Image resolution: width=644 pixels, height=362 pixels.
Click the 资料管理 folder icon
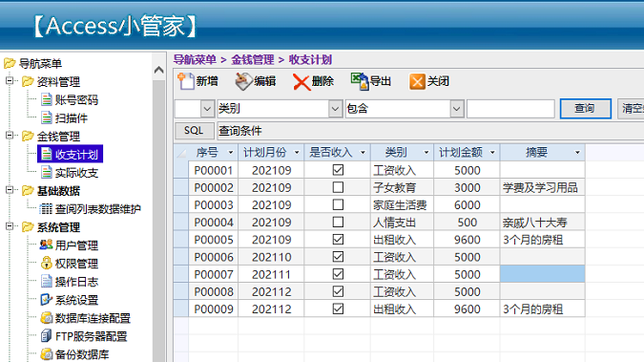click(28, 81)
